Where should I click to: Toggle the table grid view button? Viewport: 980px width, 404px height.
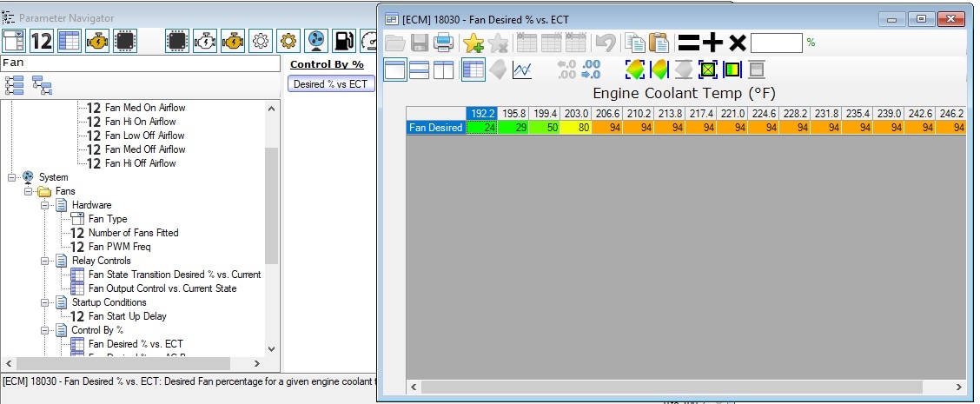tap(473, 70)
